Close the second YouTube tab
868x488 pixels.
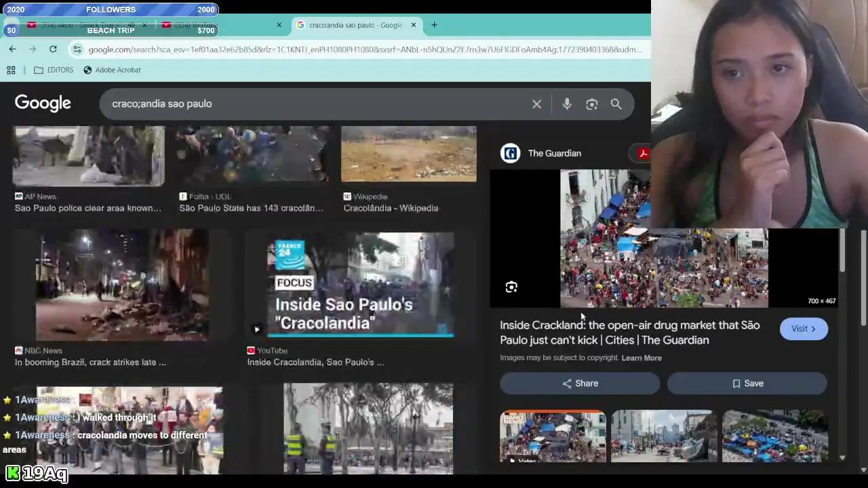point(279,25)
